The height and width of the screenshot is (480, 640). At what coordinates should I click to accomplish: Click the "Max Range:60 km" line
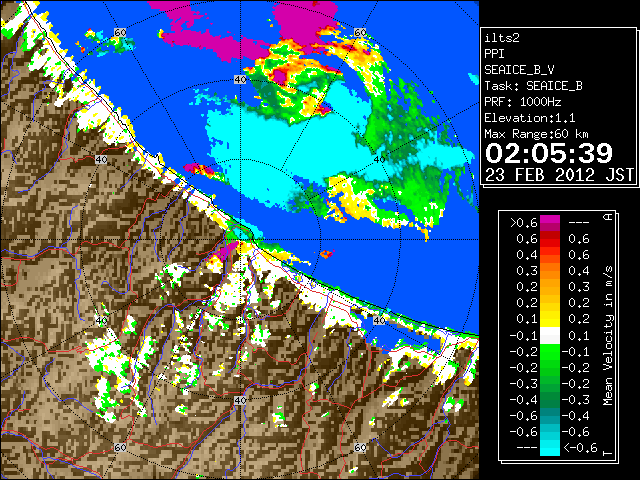point(536,134)
